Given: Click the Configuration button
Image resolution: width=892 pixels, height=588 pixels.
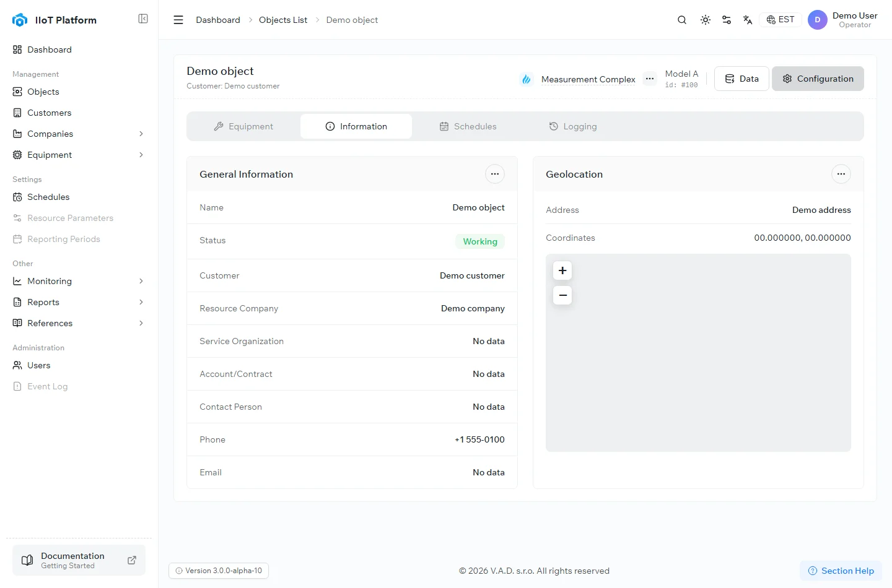Looking at the screenshot, I should coord(818,79).
